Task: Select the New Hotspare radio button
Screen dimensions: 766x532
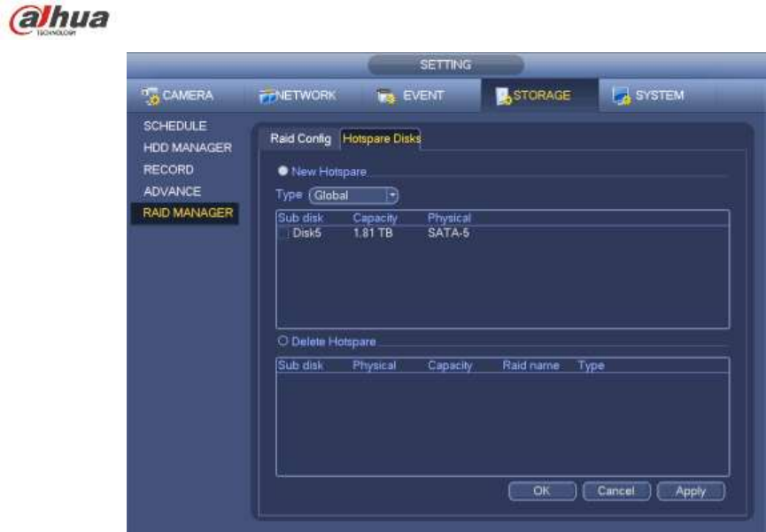Action: point(282,171)
